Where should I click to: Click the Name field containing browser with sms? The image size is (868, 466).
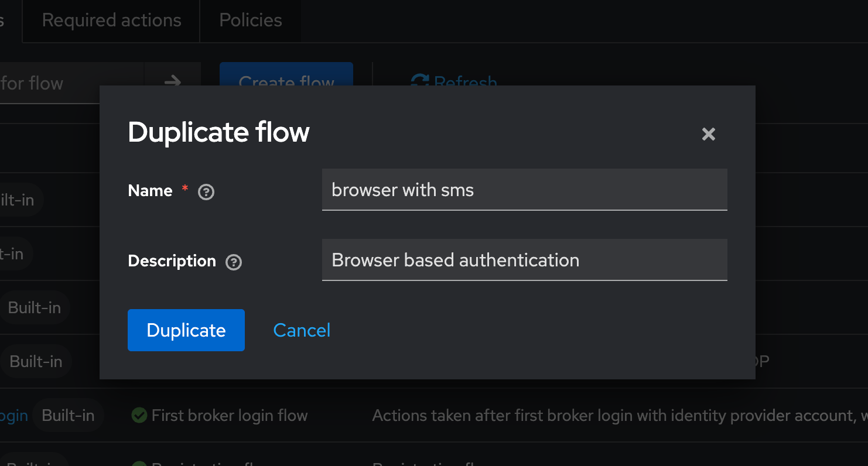[x=524, y=189]
